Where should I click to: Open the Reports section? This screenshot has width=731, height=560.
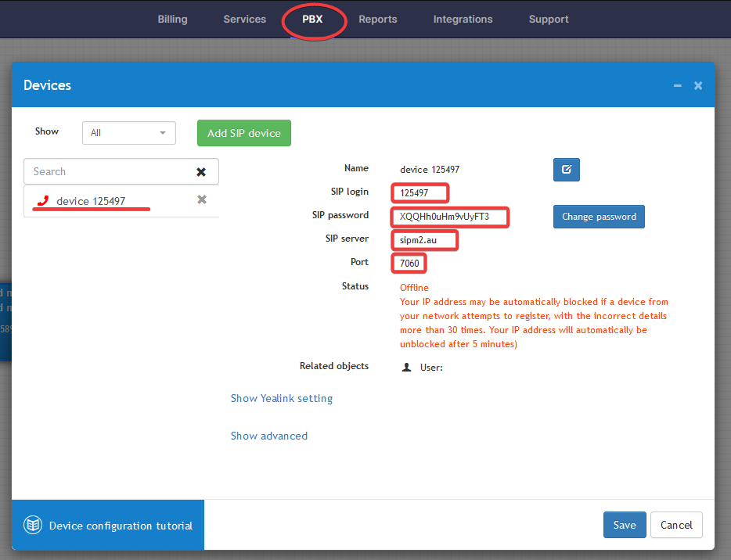point(378,20)
